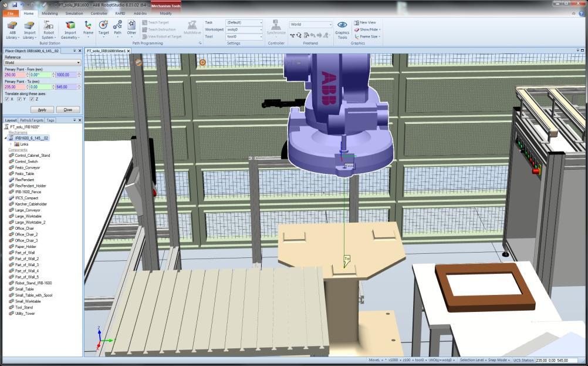Switch to the Tags tab
Viewport: 588px width, 366px height.
tap(50, 120)
